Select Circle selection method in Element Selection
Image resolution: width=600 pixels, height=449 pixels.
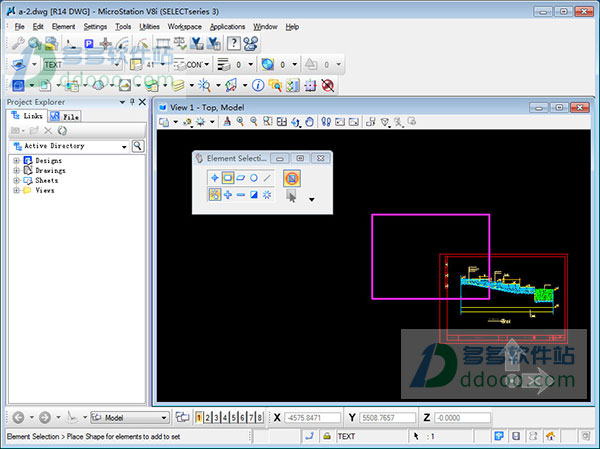[254, 178]
